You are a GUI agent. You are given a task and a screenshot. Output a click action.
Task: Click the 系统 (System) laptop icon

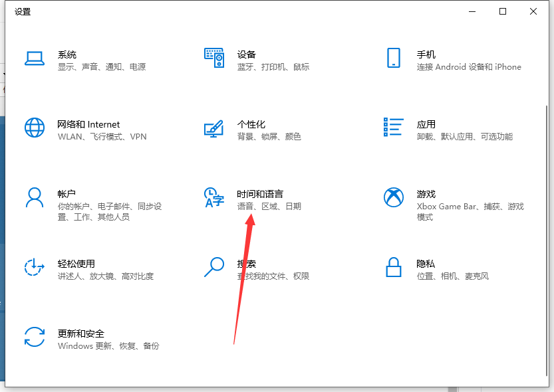(34, 58)
